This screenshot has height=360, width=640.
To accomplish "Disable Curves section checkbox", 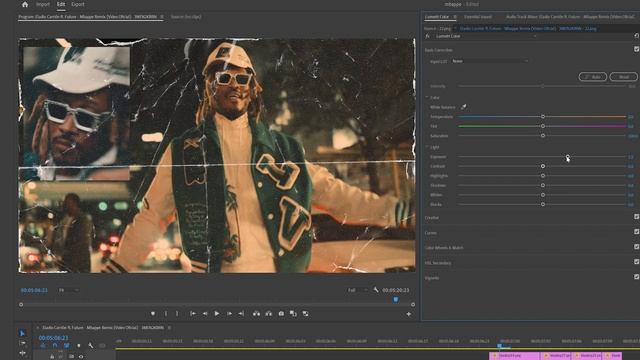I will [x=636, y=232].
